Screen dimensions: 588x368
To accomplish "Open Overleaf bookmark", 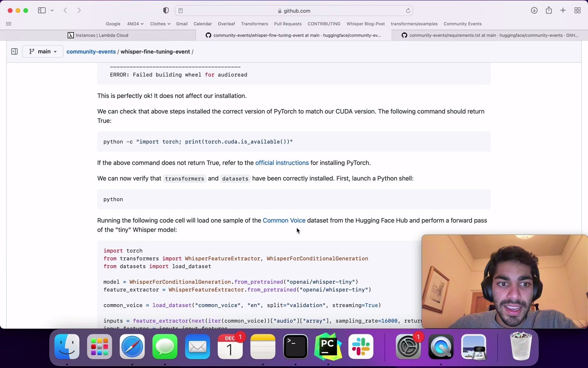I will (226, 24).
